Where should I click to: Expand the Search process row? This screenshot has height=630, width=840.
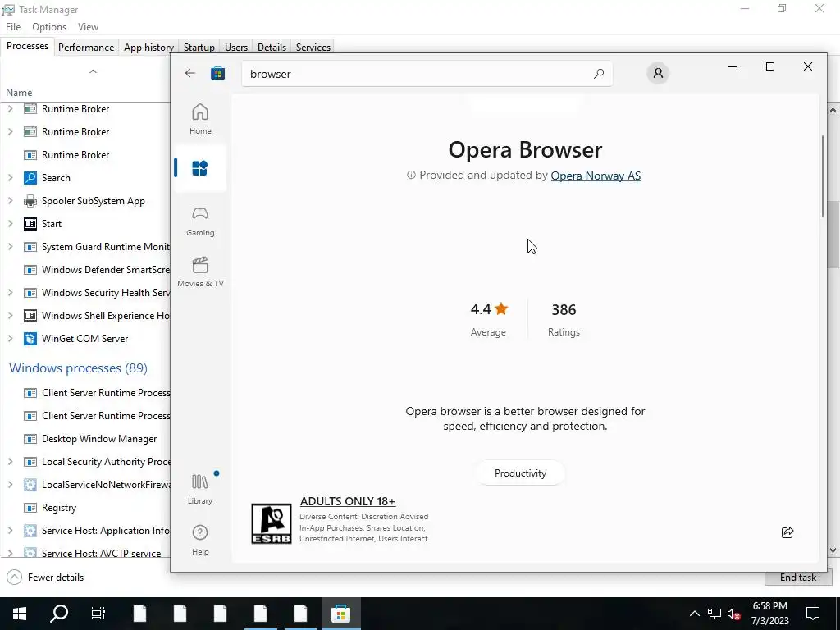[x=10, y=178]
